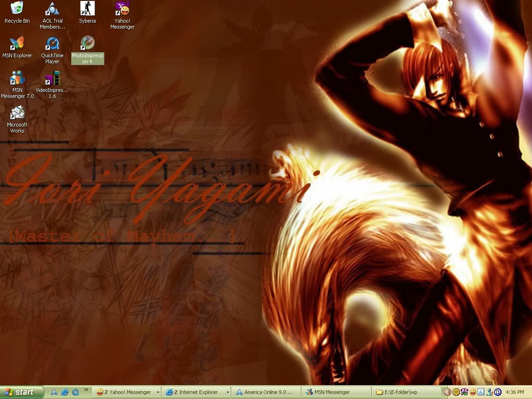This screenshot has height=399, width=532.
Task: Expand Quick Launch overflow chevron
Action: (86, 389)
